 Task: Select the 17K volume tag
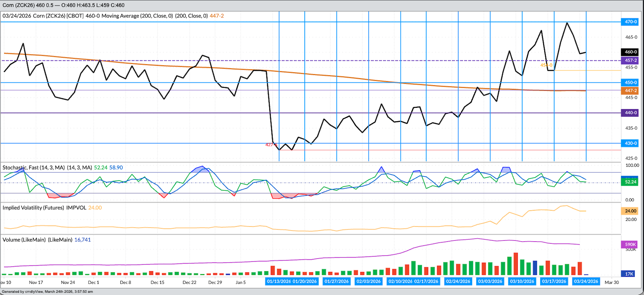point(629,274)
